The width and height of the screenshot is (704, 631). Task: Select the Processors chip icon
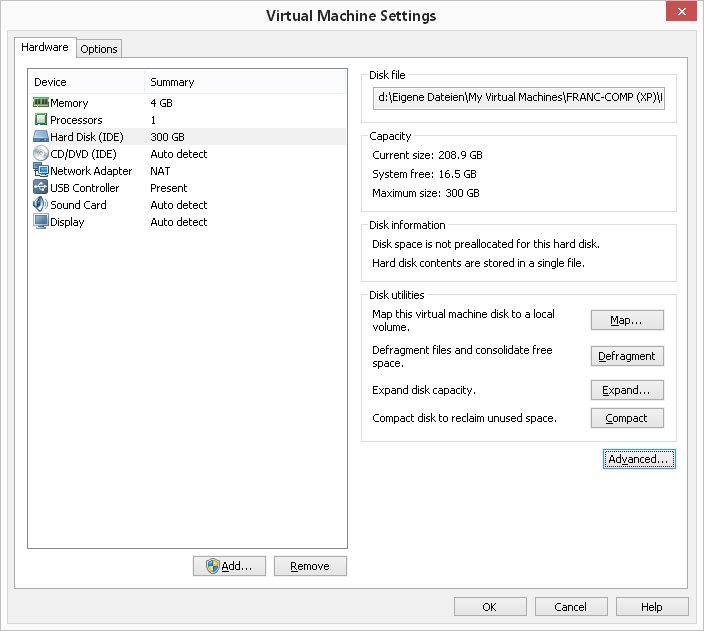[41, 120]
